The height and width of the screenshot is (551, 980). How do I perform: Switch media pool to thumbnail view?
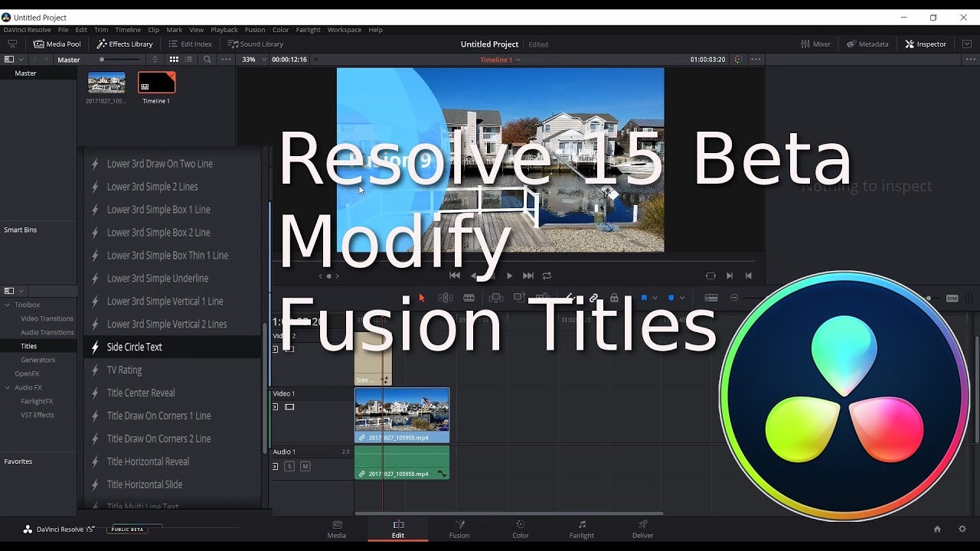click(x=175, y=60)
